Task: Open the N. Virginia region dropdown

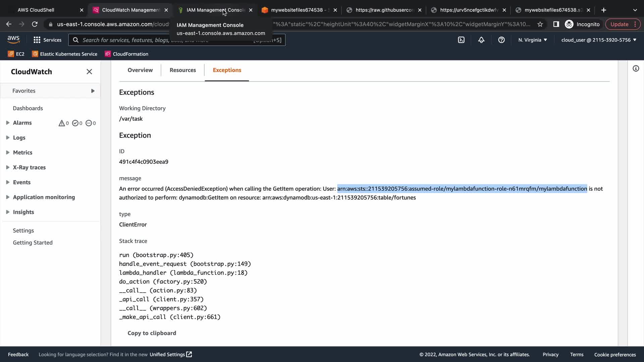Action: pos(532,40)
